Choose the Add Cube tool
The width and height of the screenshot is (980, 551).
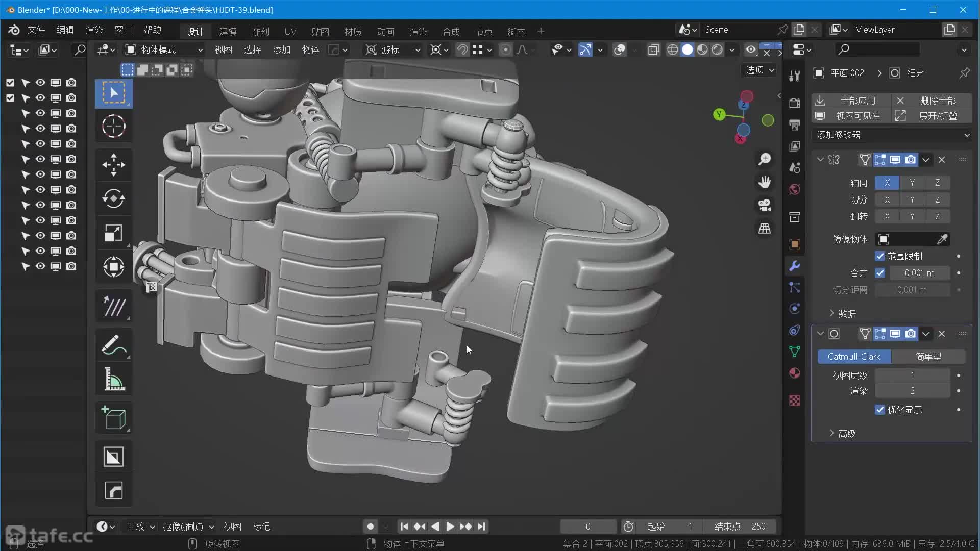(x=113, y=418)
